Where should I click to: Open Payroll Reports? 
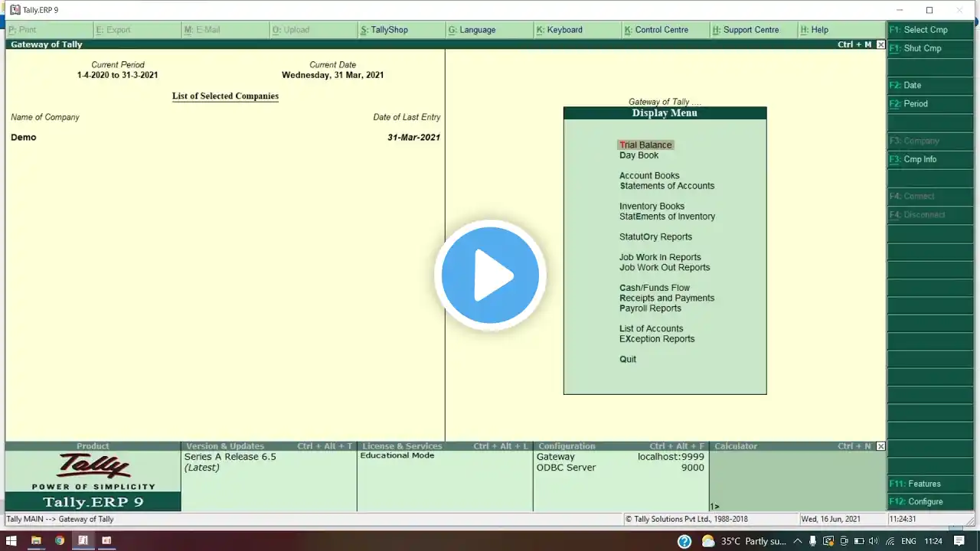(650, 308)
